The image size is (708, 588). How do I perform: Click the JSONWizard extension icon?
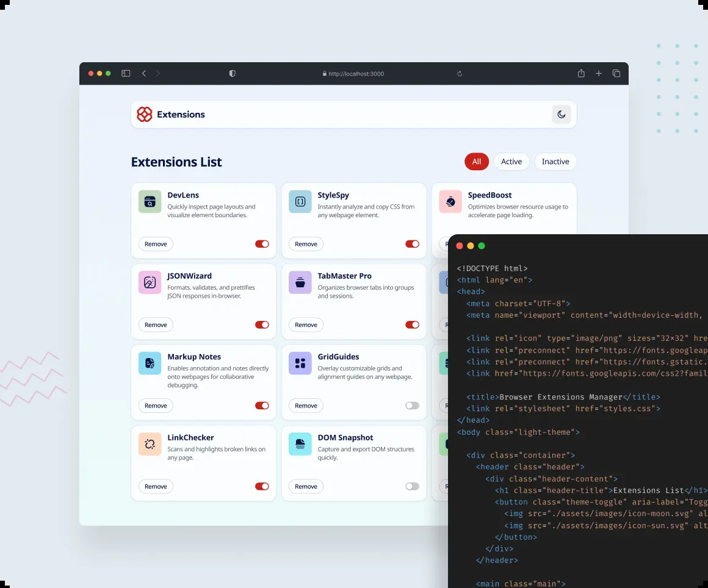[x=150, y=282]
